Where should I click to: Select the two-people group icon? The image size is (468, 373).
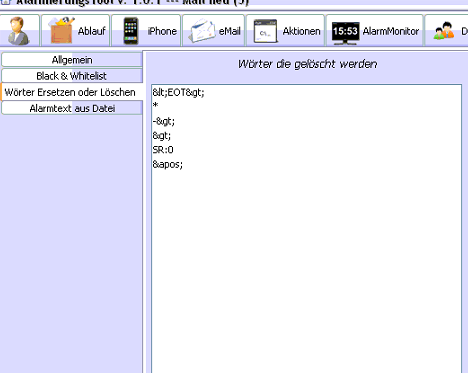coord(444,31)
